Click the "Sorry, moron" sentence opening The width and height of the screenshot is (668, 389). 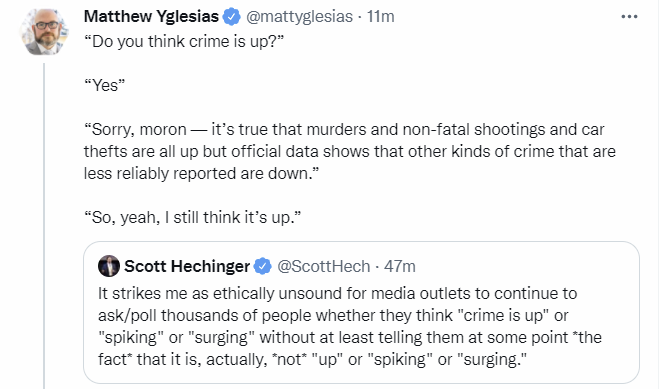pyautogui.click(x=135, y=130)
